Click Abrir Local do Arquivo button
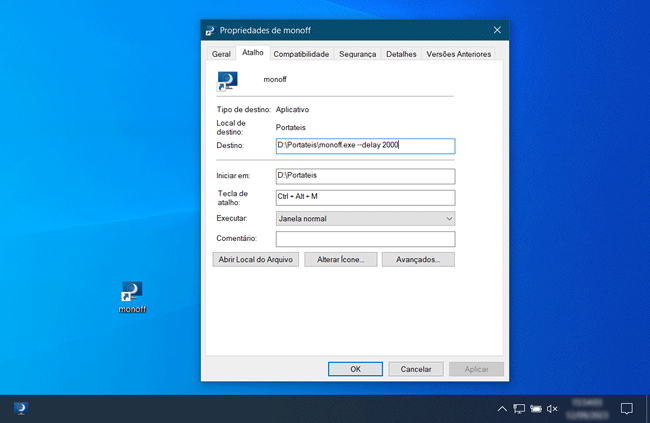 coord(256,260)
